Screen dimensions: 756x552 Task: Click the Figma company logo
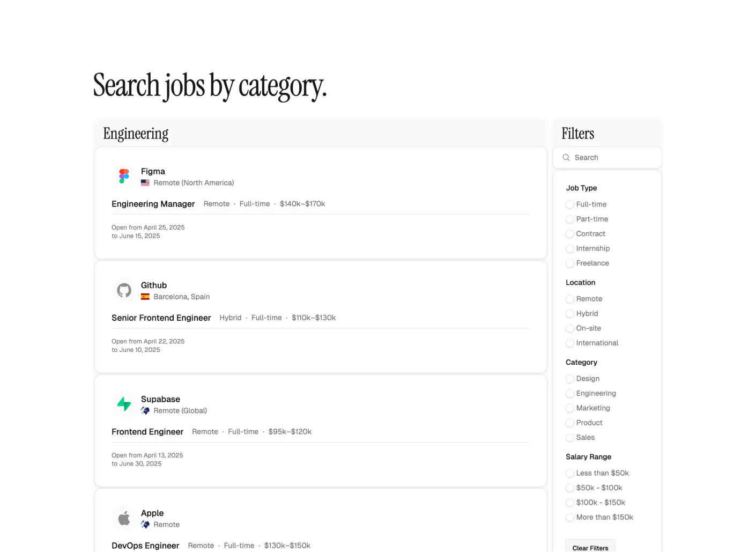tap(124, 176)
